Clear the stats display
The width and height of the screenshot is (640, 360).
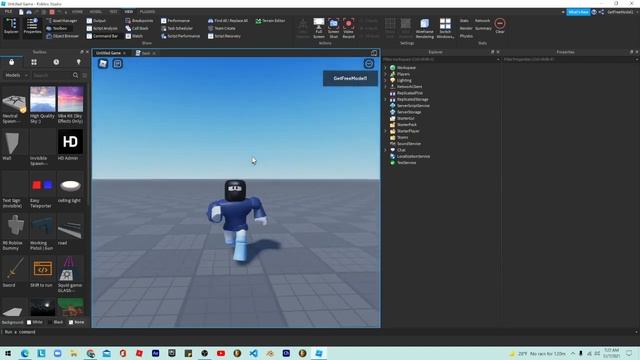coord(500,25)
